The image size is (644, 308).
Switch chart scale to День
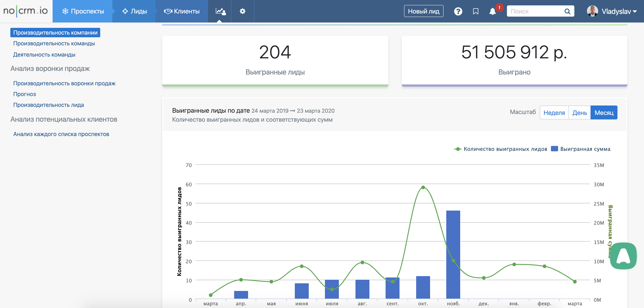pos(580,113)
